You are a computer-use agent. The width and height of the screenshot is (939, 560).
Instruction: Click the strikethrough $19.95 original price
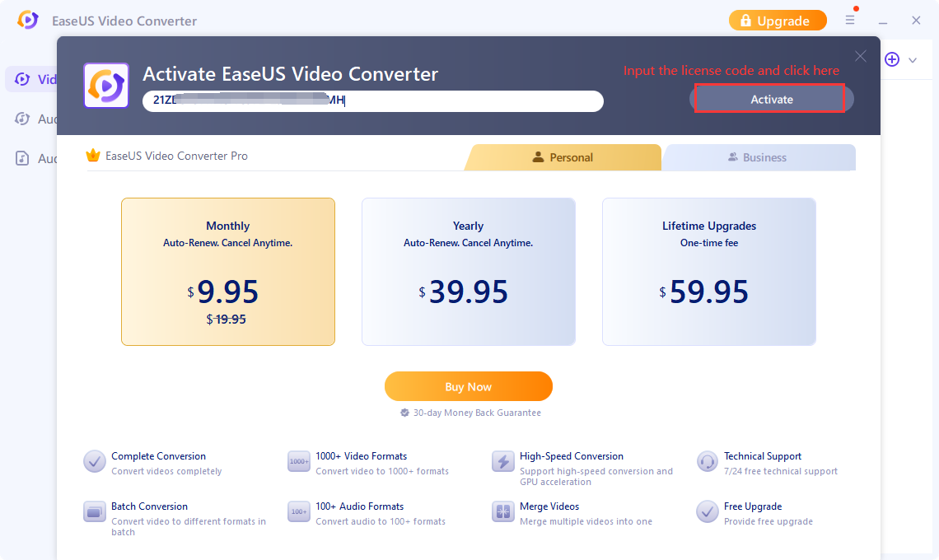(x=227, y=320)
